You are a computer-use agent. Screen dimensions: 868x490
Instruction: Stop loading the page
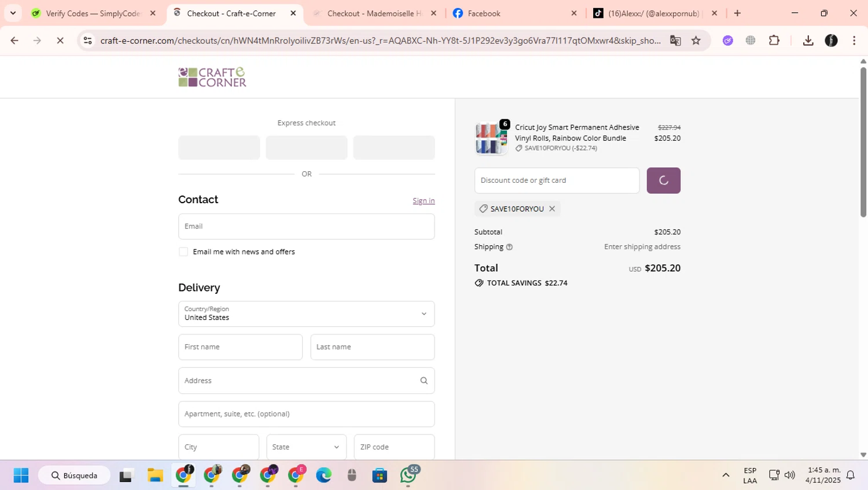point(60,40)
